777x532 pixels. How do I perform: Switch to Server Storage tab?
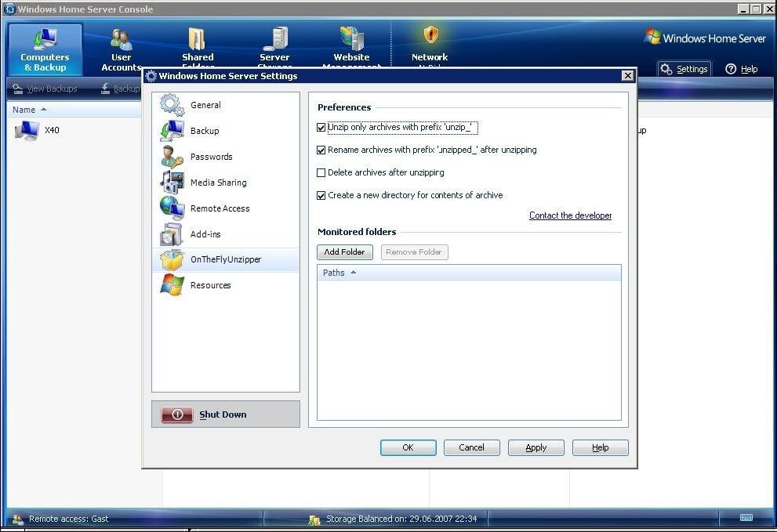(x=274, y=48)
